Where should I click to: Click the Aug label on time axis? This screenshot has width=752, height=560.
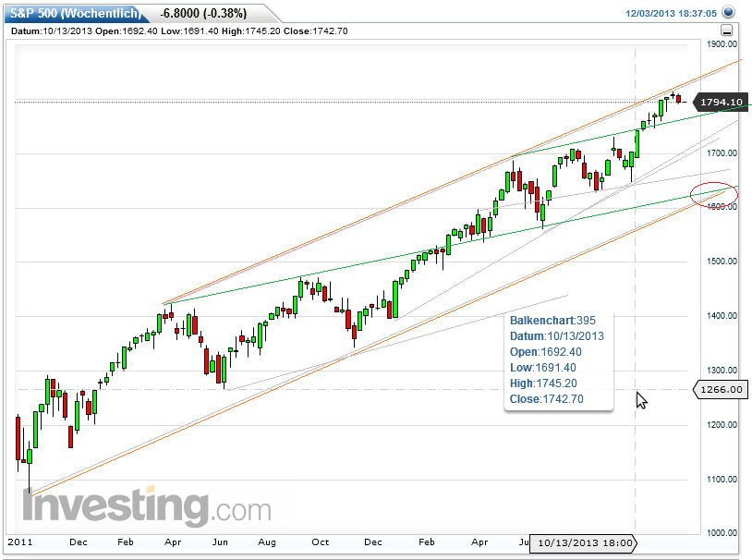(267, 542)
